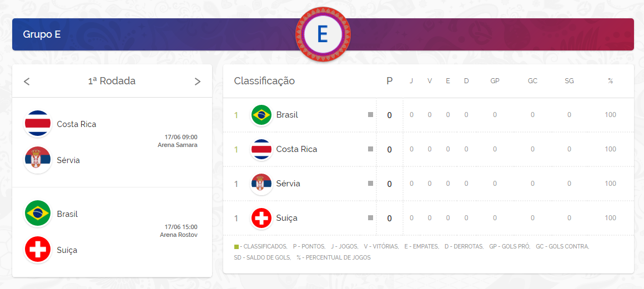Go to previous round with left arrow
This screenshot has height=289, width=644.
pyautogui.click(x=27, y=82)
